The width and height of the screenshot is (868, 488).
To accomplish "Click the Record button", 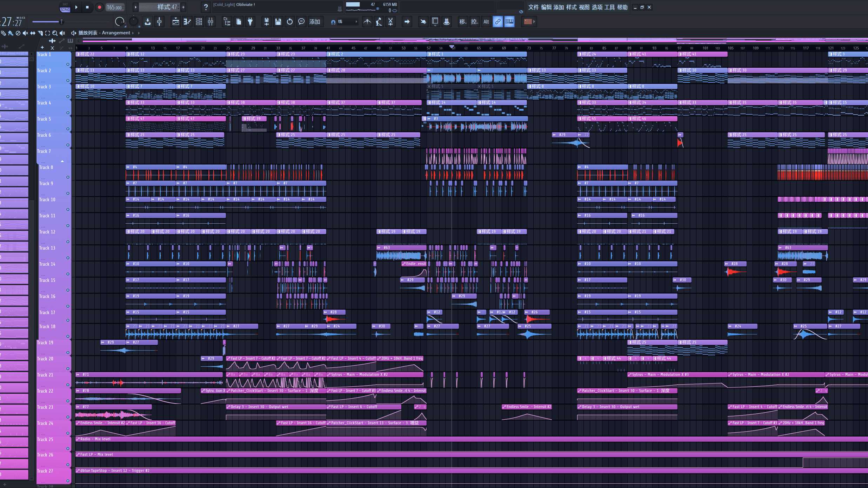I will pos(99,7).
